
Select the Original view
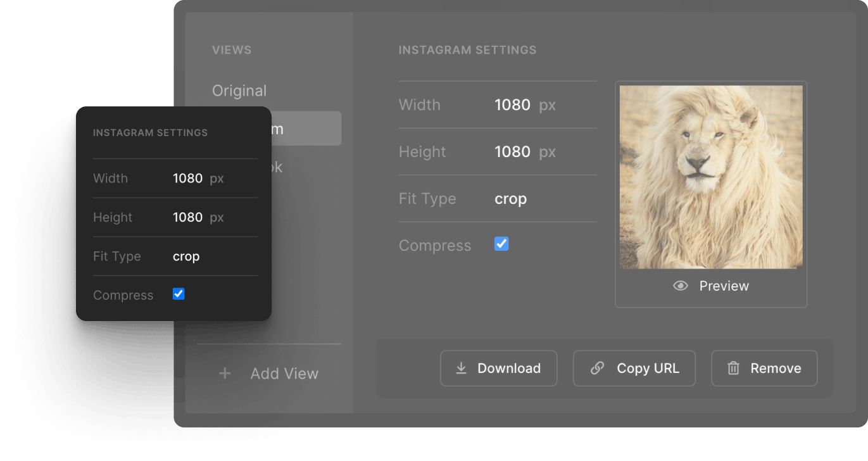(x=239, y=91)
